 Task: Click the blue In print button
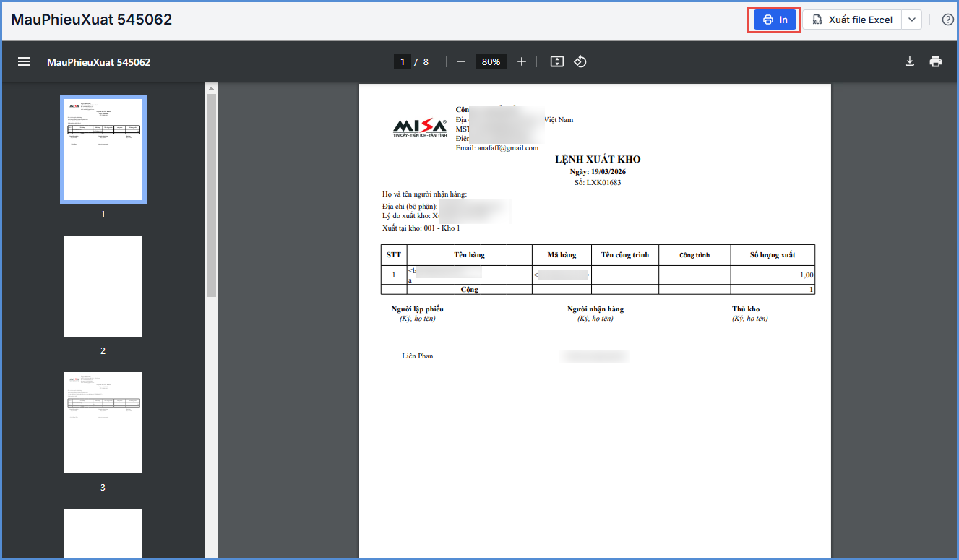click(x=775, y=20)
